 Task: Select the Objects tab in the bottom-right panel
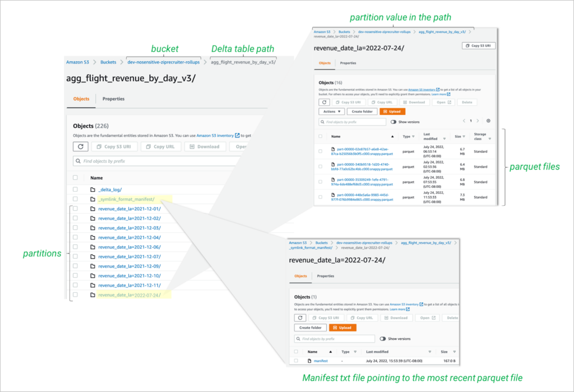(300, 276)
